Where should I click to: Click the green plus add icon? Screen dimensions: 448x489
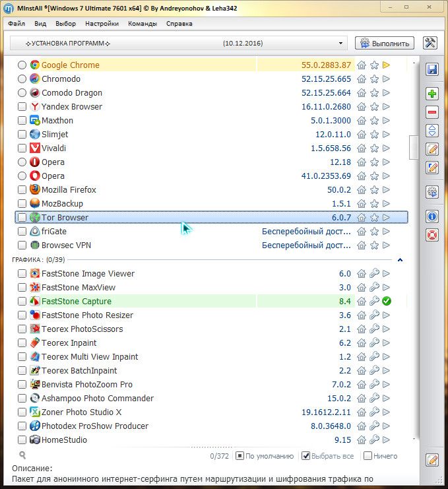pos(432,94)
